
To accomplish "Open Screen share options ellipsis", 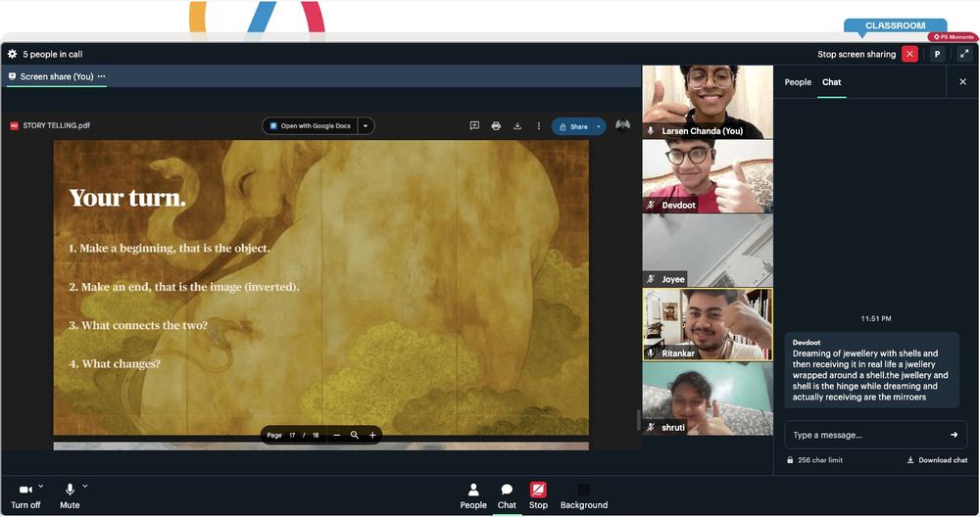I will click(x=101, y=76).
